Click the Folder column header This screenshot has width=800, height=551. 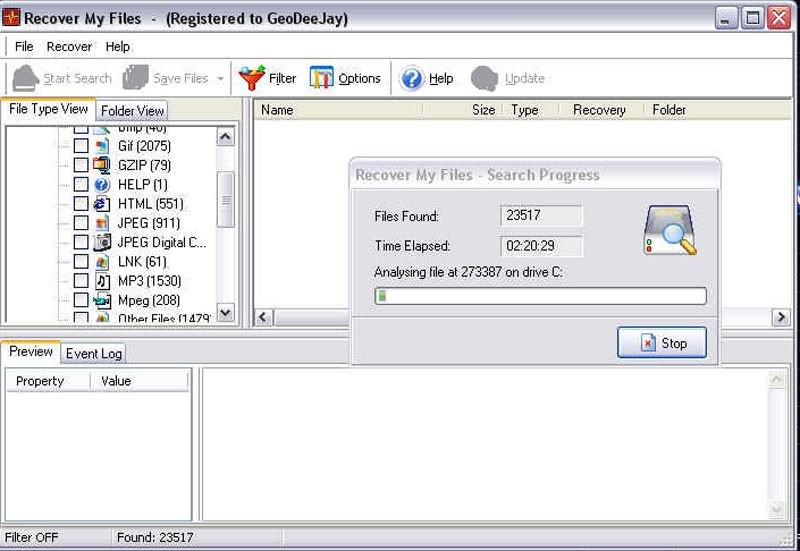coord(716,110)
